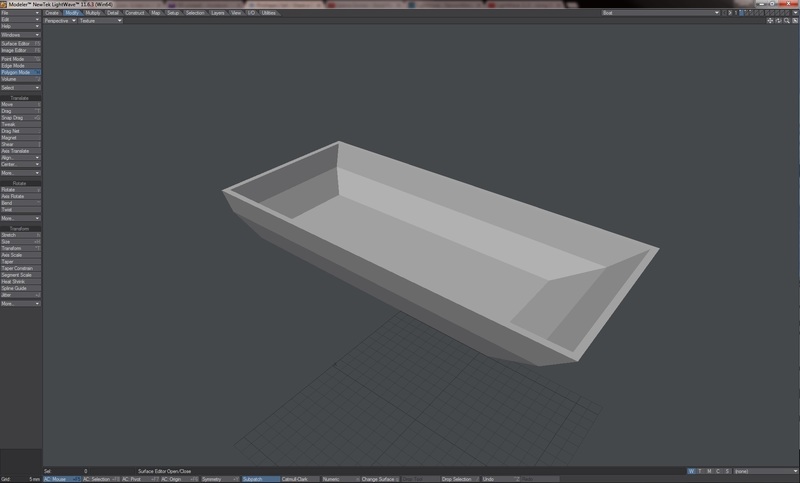Select the Snap Drag tool
This screenshot has width=800, height=483.
[20, 117]
